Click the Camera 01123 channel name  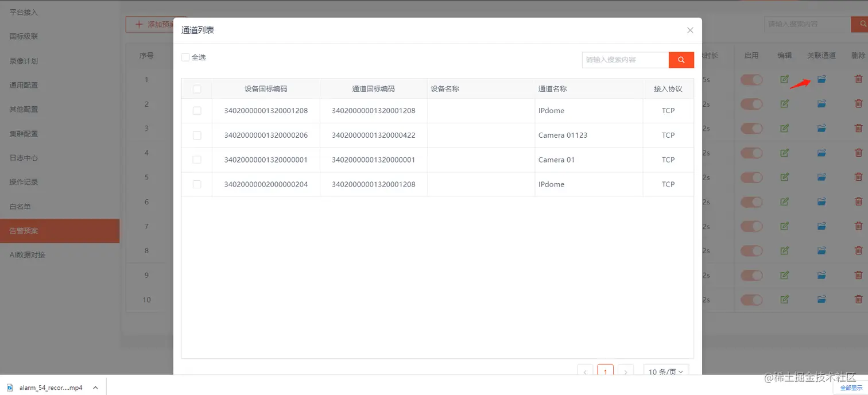point(563,135)
